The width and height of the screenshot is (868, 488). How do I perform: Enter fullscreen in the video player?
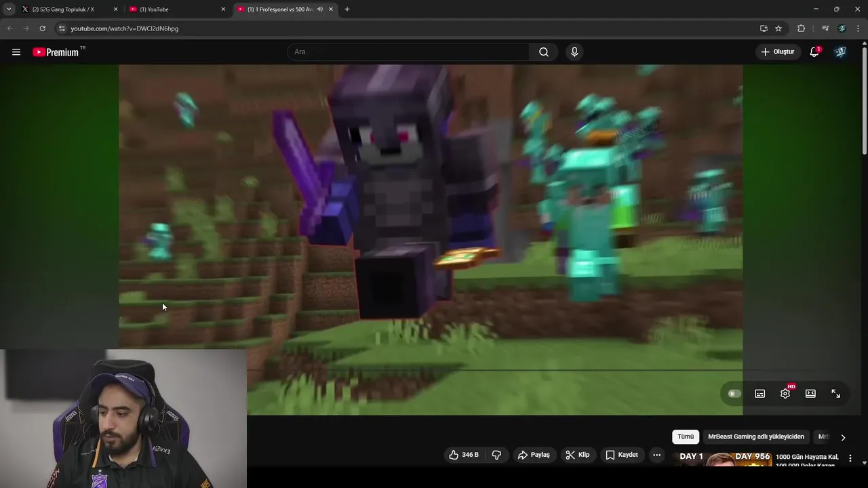[835, 394]
